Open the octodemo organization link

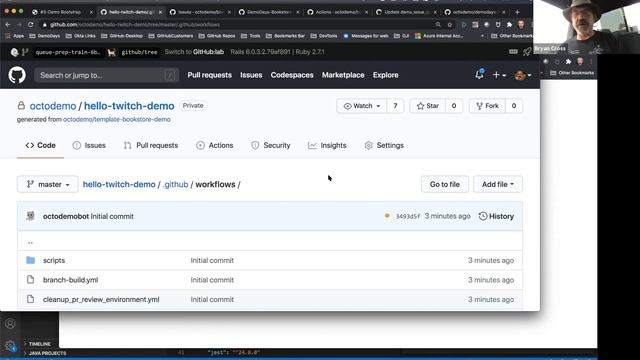[53, 106]
